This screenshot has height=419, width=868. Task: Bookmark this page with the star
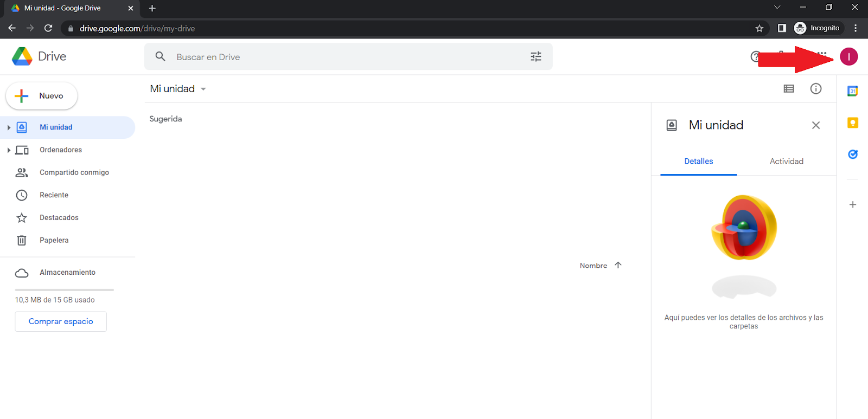click(x=759, y=28)
